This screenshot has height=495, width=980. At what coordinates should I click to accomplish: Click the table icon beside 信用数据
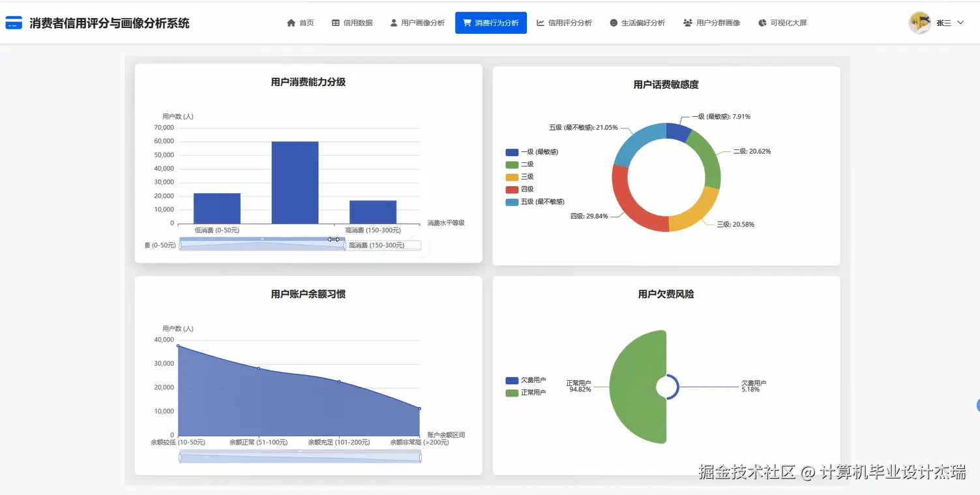pos(336,23)
